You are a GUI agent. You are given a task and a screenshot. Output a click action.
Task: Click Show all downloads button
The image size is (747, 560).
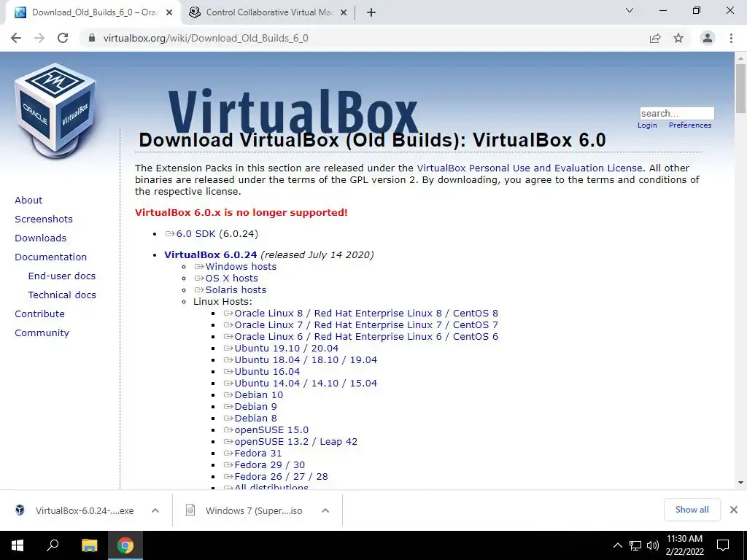[x=692, y=510]
